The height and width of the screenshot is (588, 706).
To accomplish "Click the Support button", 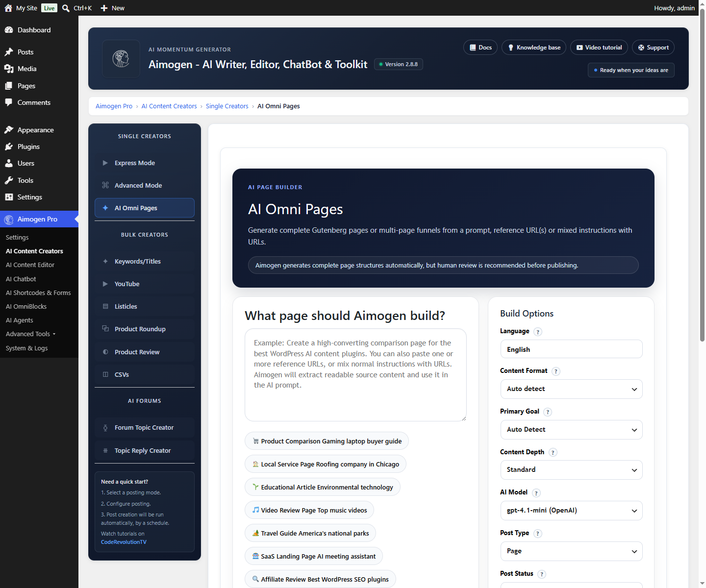I will pos(654,48).
